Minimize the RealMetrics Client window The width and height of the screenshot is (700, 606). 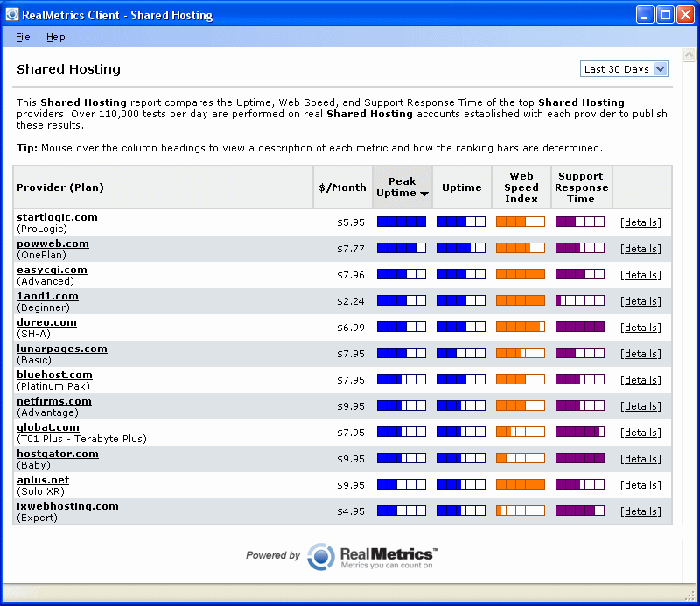(644, 15)
